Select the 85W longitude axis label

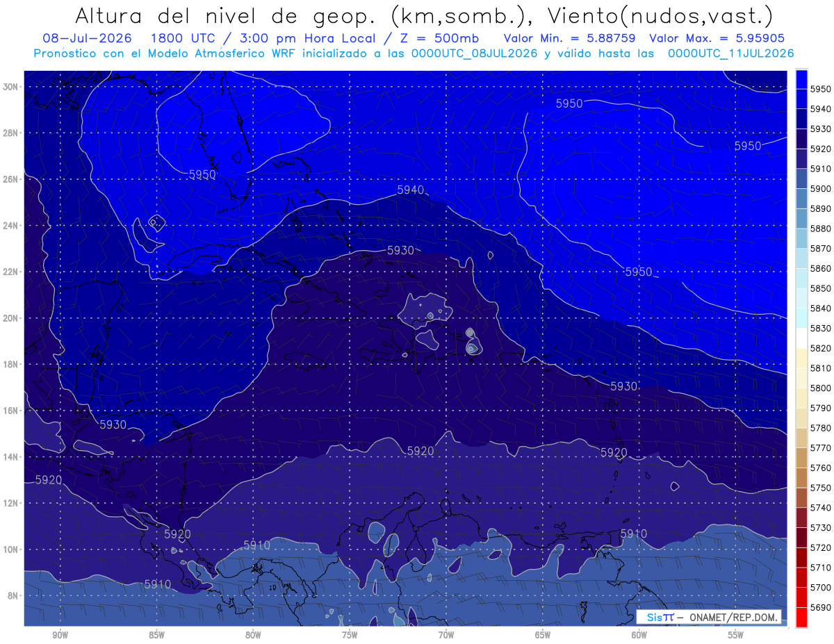[156, 636]
